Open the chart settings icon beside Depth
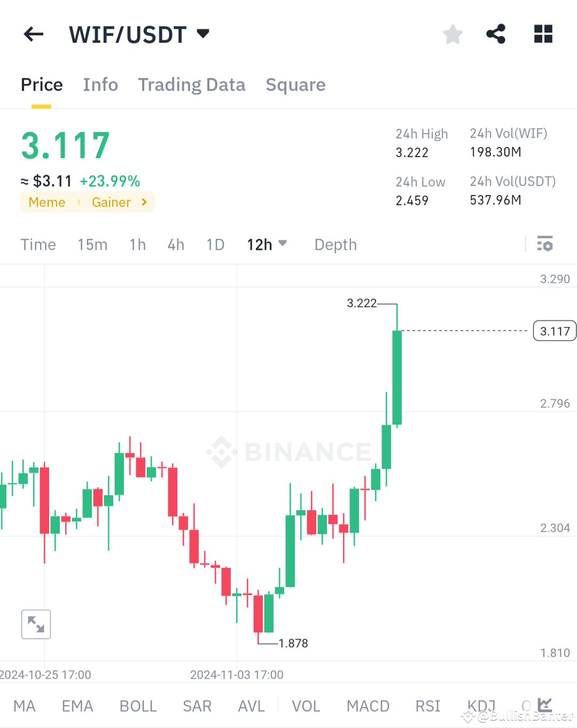The width and height of the screenshot is (577, 728). coord(545,244)
